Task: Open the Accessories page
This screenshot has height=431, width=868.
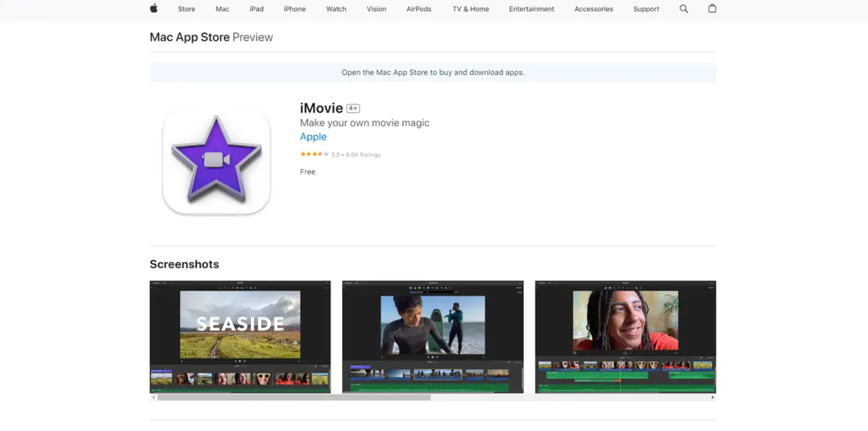Action: (593, 9)
